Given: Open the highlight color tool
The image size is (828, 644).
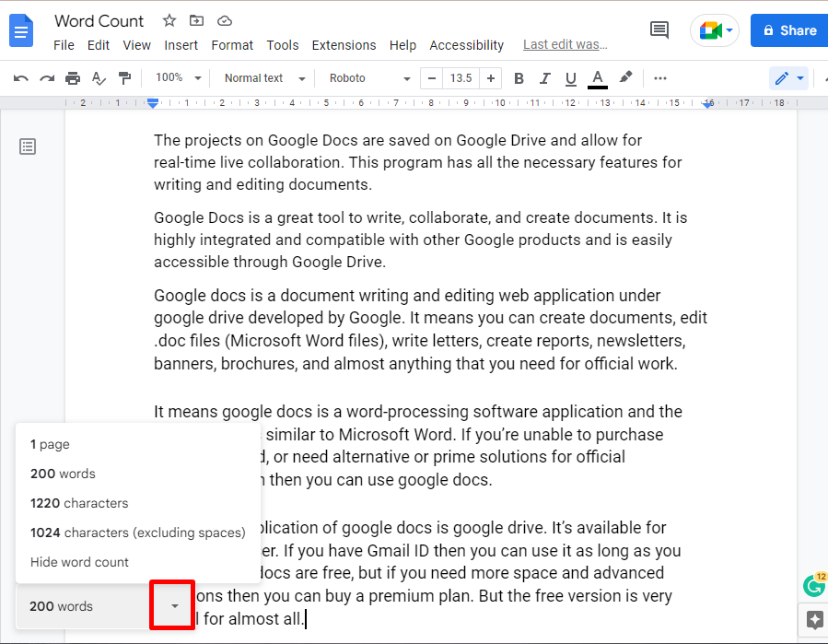Looking at the screenshot, I should [625, 77].
